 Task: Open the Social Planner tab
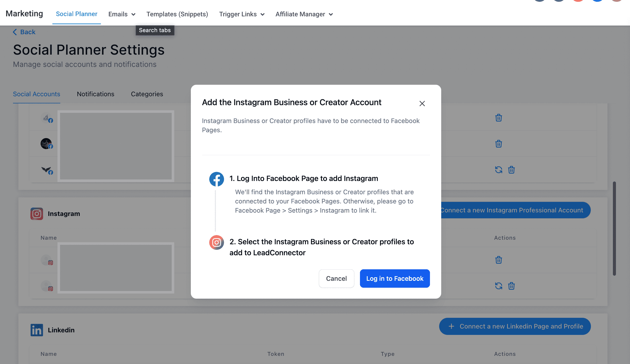(77, 14)
